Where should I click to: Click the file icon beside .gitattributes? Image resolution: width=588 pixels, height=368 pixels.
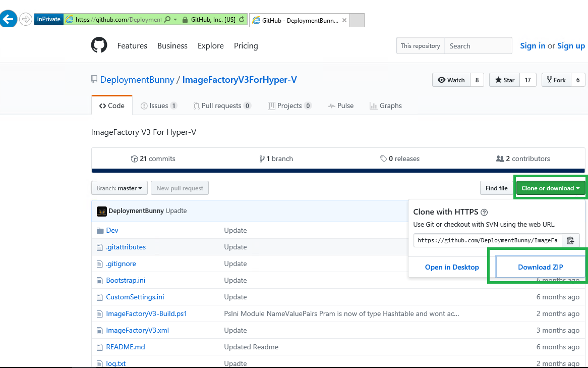100,247
